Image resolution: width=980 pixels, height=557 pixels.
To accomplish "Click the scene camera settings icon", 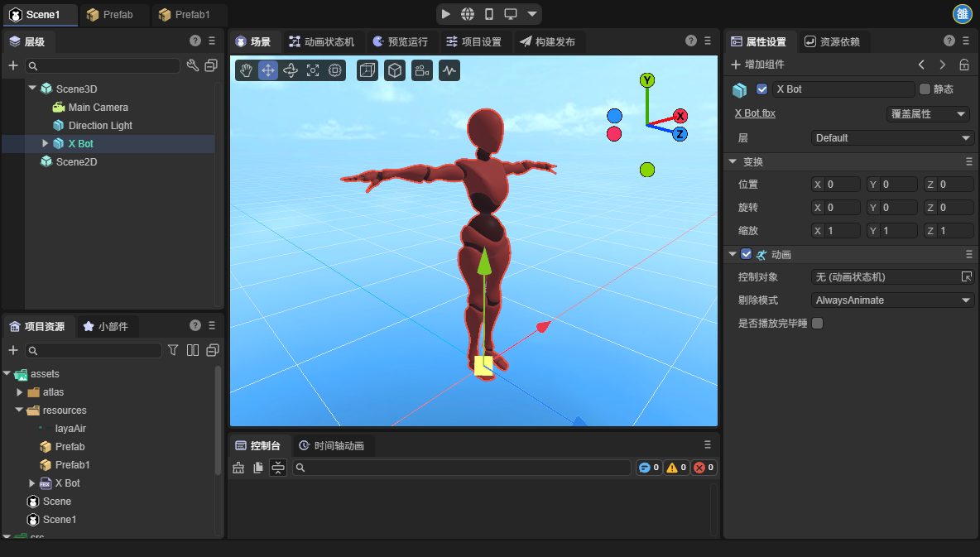I will (422, 70).
